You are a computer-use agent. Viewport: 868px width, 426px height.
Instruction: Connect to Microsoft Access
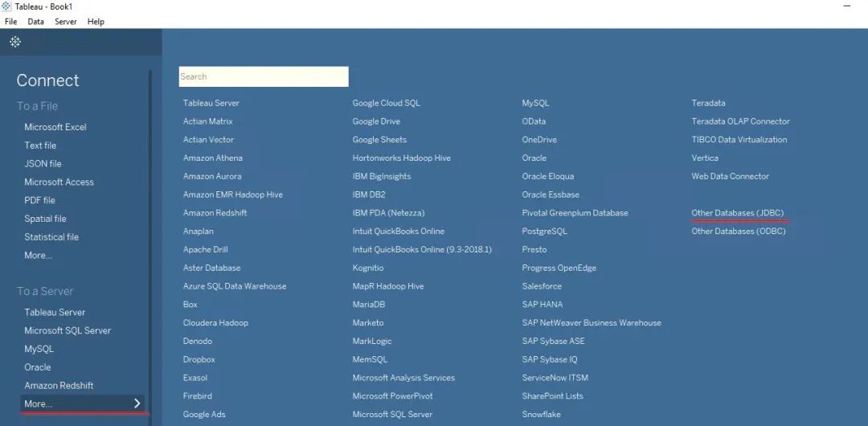(x=59, y=182)
